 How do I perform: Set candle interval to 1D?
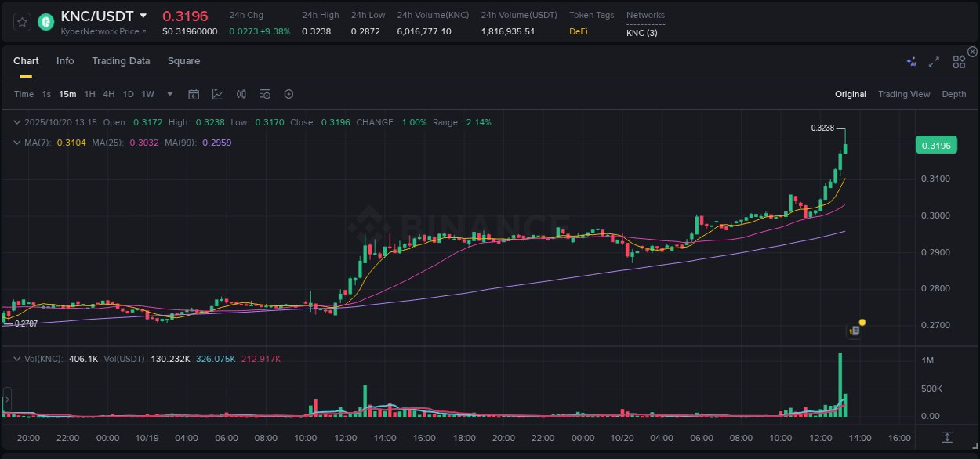pyautogui.click(x=128, y=94)
